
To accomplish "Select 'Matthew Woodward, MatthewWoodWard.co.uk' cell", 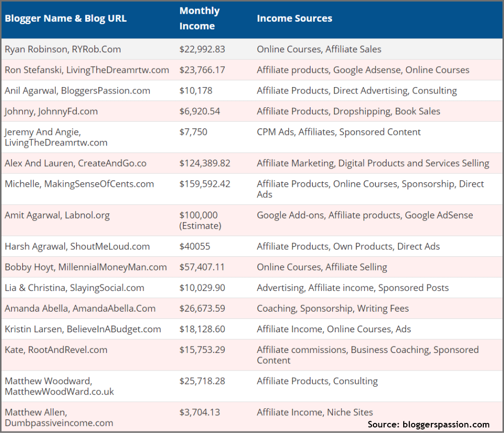I will [x=59, y=386].
